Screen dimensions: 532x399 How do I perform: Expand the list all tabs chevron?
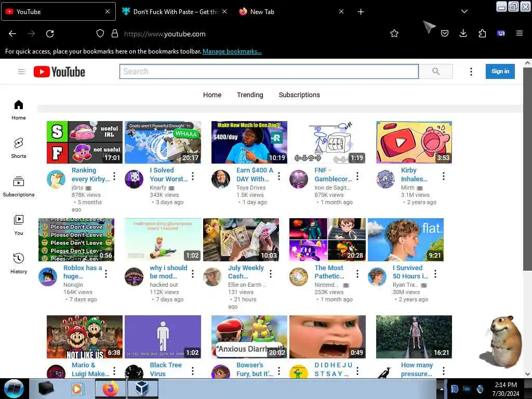tap(464, 11)
